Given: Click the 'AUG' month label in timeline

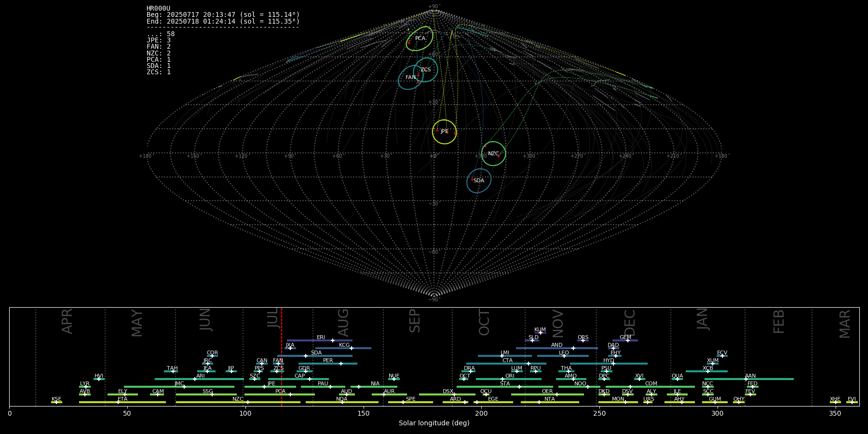Looking at the screenshot, I should [x=343, y=322].
